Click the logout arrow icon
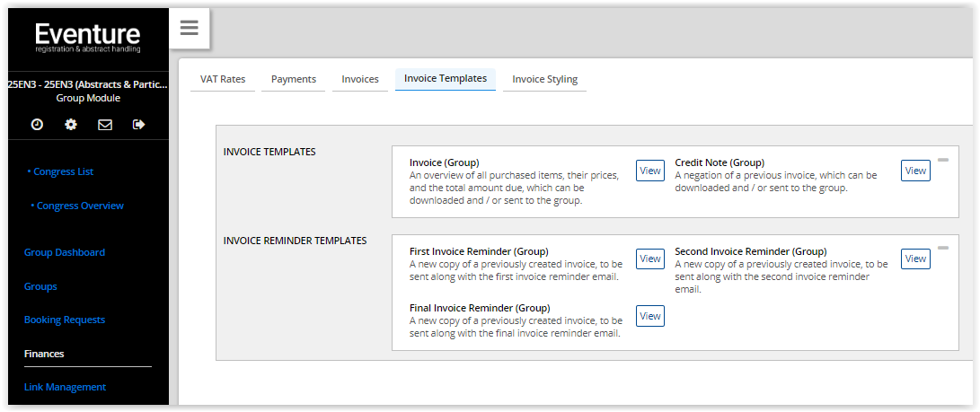The height and width of the screenshot is (412, 980). tap(138, 124)
